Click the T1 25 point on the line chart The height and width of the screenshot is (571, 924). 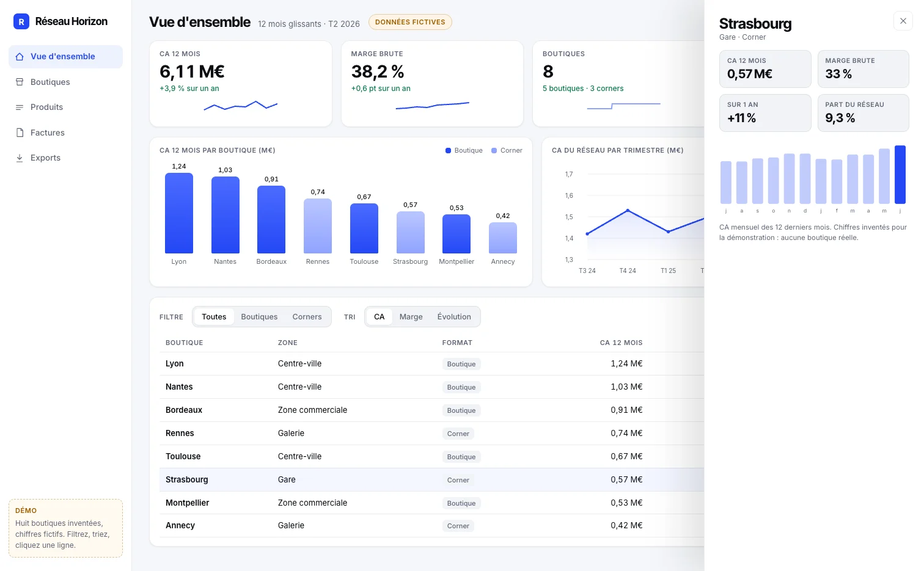click(669, 231)
